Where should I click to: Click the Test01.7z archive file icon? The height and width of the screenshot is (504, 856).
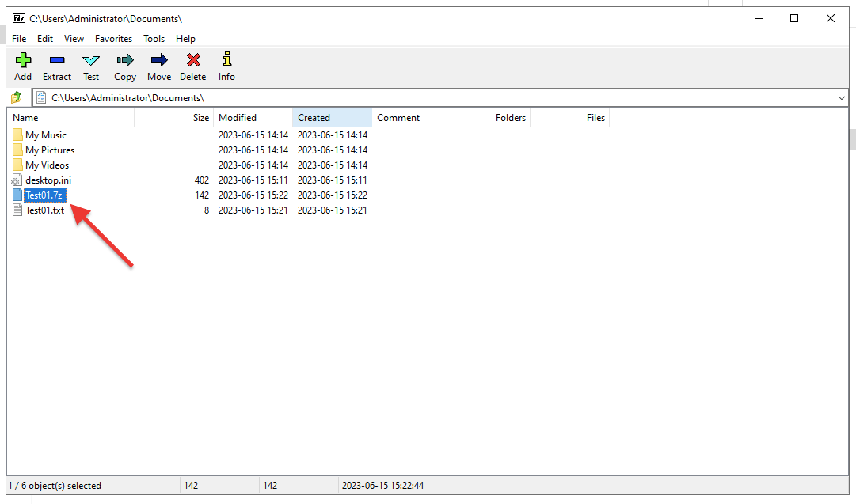pyautogui.click(x=17, y=195)
